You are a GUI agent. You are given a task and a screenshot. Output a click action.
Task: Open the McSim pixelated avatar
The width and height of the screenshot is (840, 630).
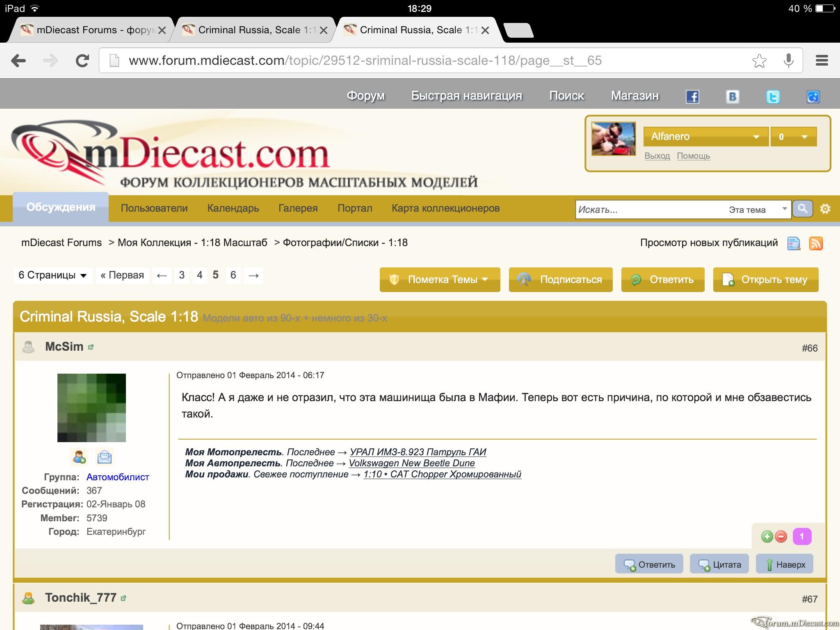coord(91,408)
